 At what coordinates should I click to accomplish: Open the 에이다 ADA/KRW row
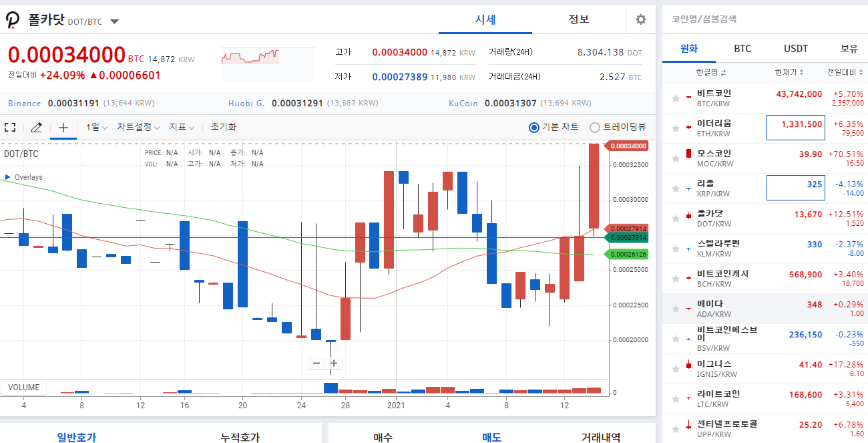765,309
